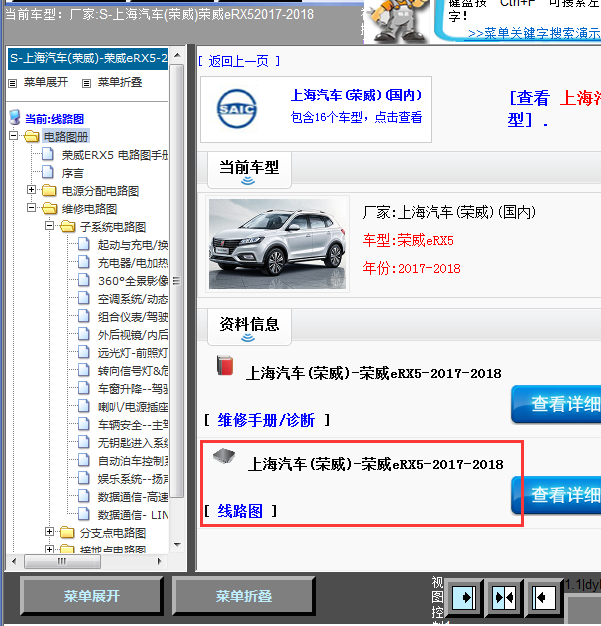Click the document icon beside 序言

48,172
